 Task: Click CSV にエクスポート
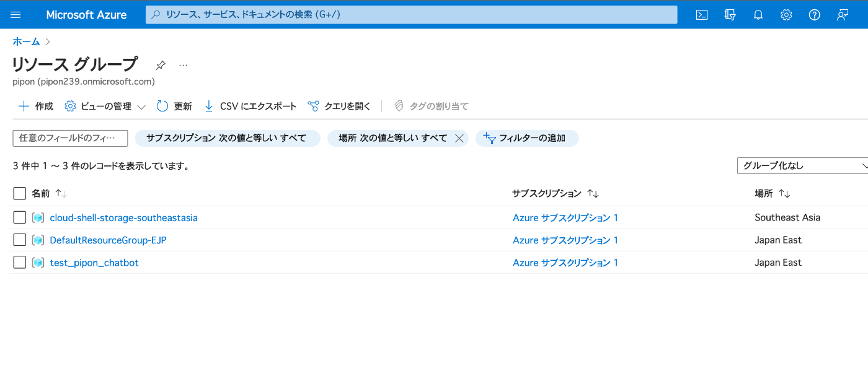[x=250, y=107]
